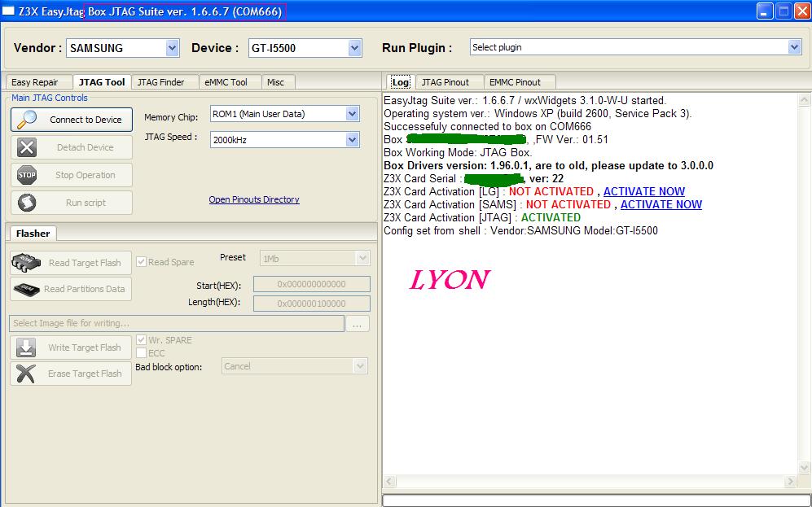Click the green ACTIVATED text for JTAG

[551, 218]
